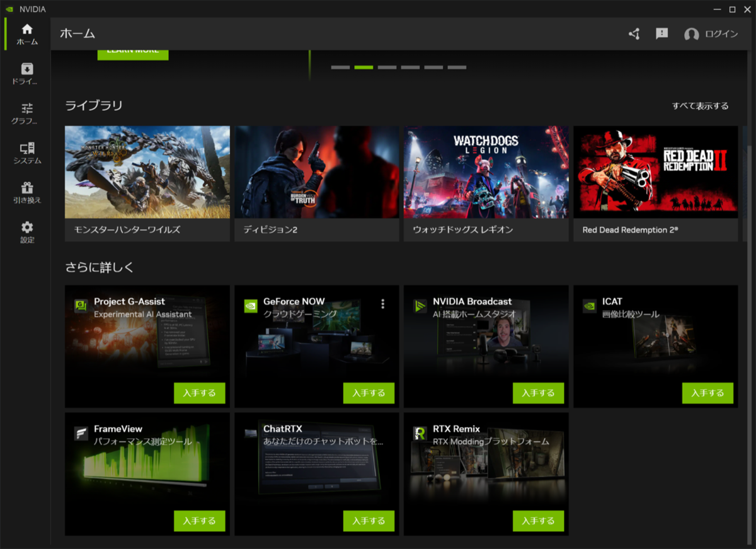This screenshot has width=756, height=549.
Task: Select the first carousel page indicator
Action: tap(340, 67)
